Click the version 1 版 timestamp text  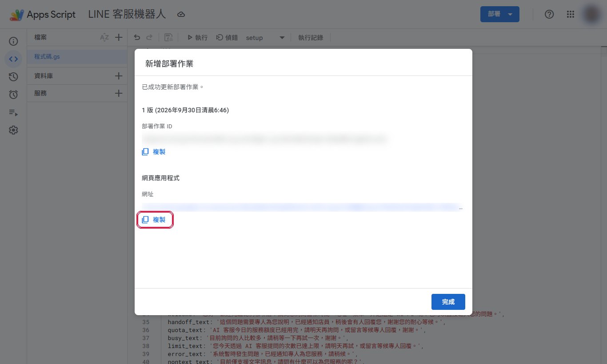point(185,110)
